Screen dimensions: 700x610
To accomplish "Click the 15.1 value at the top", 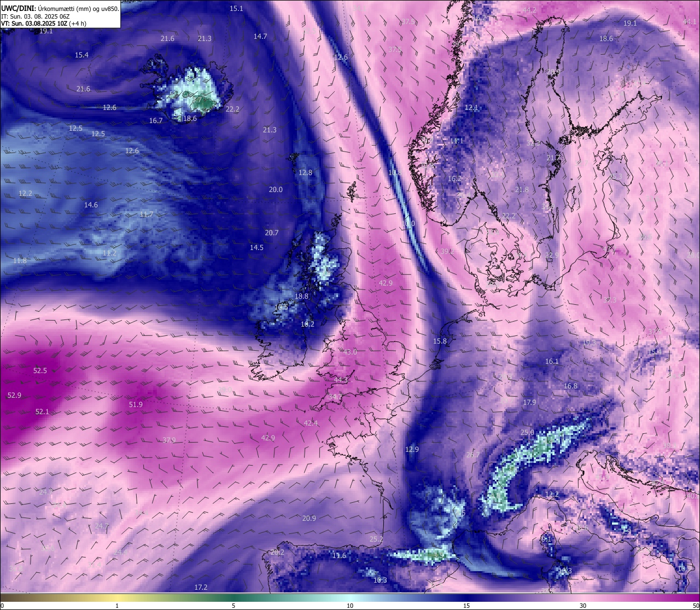I will 236,8.
